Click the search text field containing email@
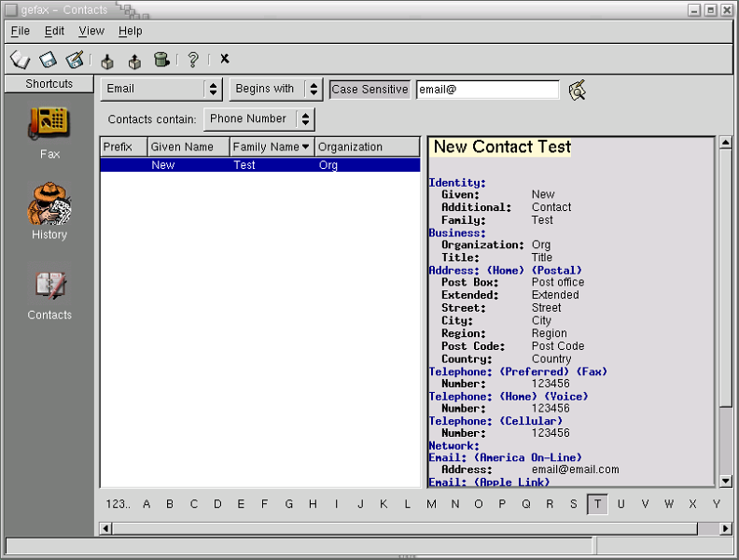This screenshot has width=739, height=560. [x=487, y=90]
